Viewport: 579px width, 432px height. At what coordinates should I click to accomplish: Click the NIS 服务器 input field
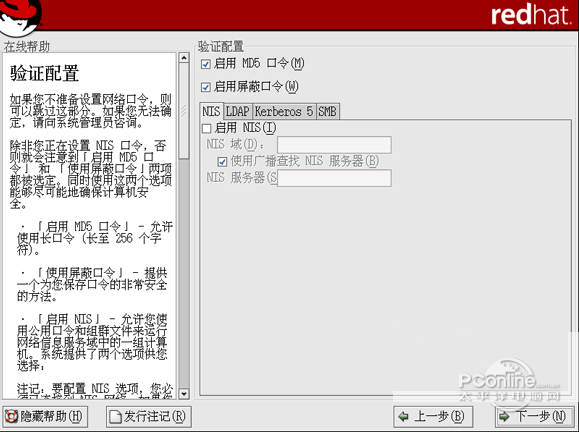pos(334,178)
